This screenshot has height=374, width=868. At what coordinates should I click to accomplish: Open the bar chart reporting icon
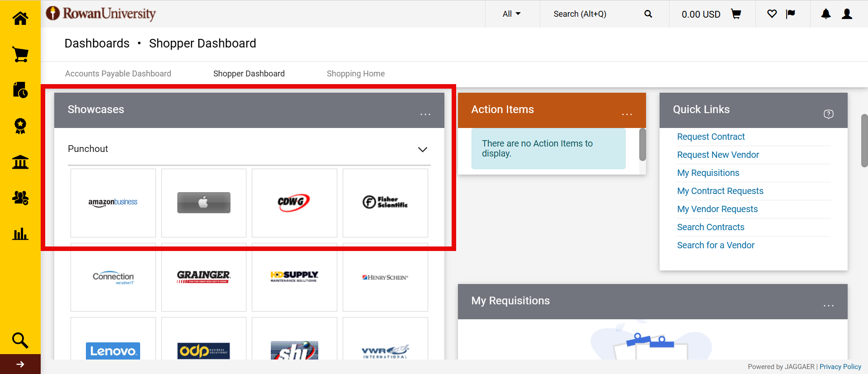(20, 234)
